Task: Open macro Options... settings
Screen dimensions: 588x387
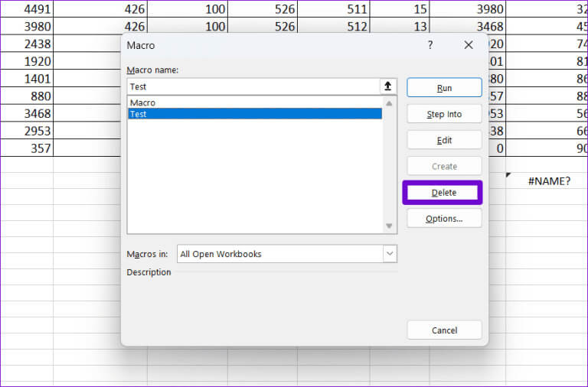Action: [x=444, y=219]
